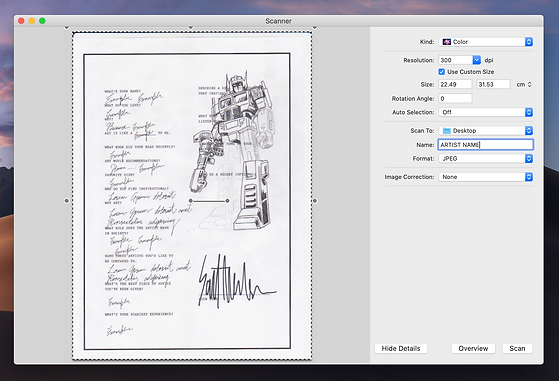Open the Format JPEG dropdown
Screen dimensions: 559x381
click(486, 159)
